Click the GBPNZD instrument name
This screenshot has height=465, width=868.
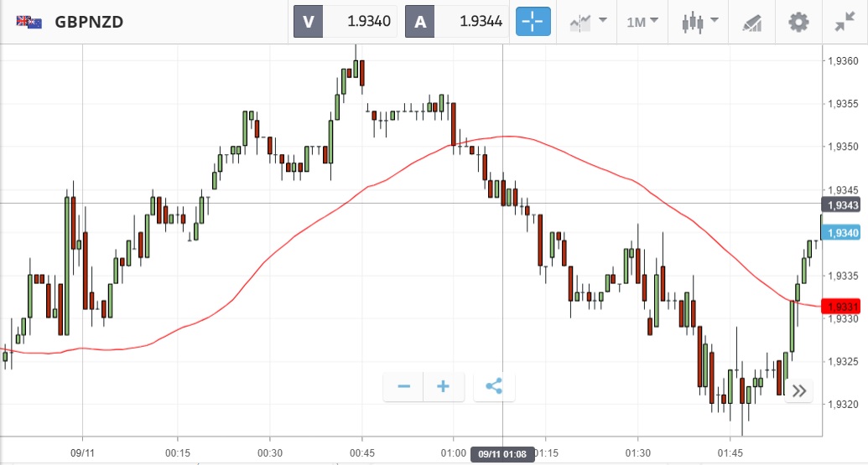(x=89, y=22)
